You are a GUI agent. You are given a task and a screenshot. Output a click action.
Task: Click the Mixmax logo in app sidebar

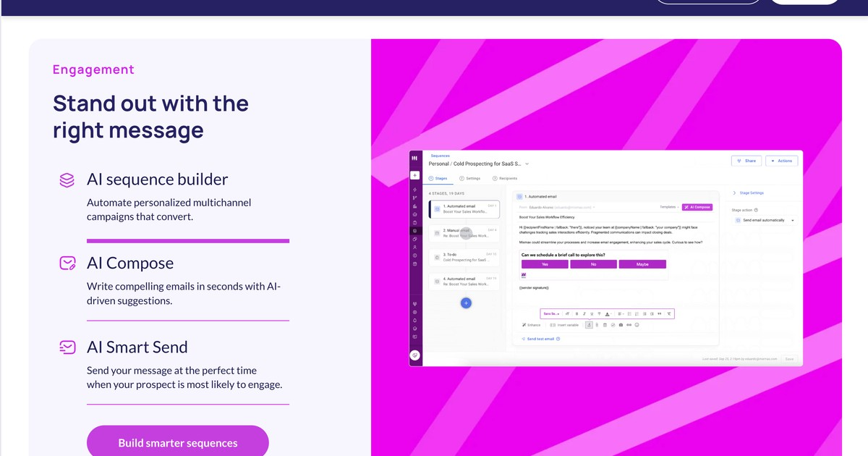pyautogui.click(x=414, y=159)
